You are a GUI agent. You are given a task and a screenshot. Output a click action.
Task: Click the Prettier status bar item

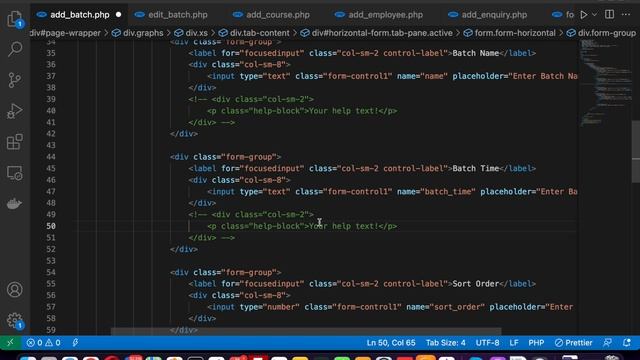[x=573, y=343]
